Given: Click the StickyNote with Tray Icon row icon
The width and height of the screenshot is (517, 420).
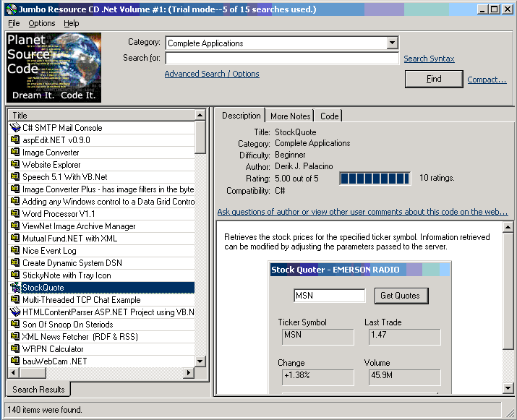Looking at the screenshot, I should pos(15,275).
